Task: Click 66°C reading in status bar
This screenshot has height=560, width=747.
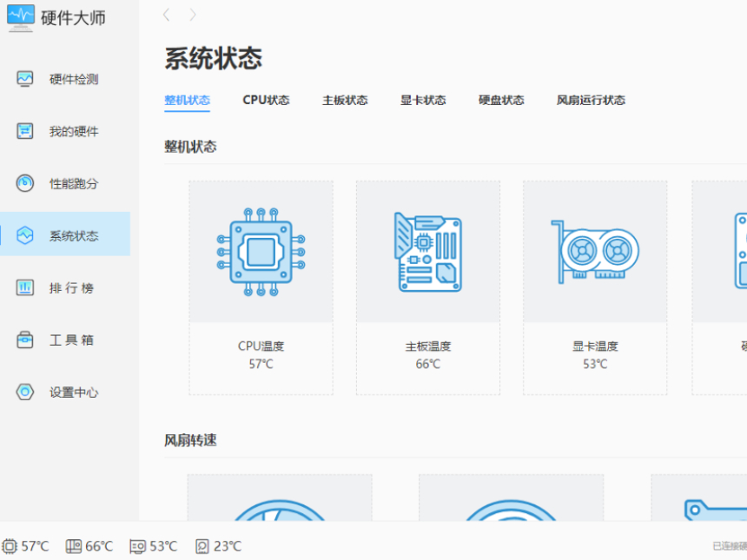Action: [x=99, y=546]
